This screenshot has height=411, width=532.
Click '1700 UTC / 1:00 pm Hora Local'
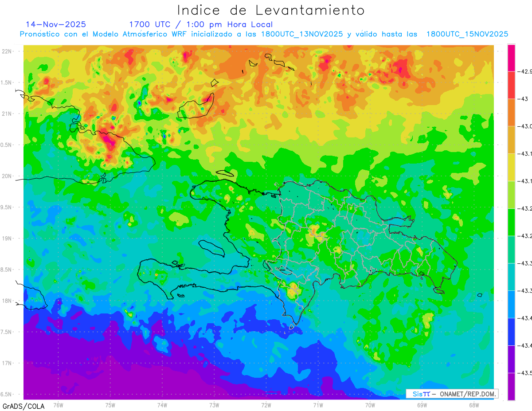201,24
